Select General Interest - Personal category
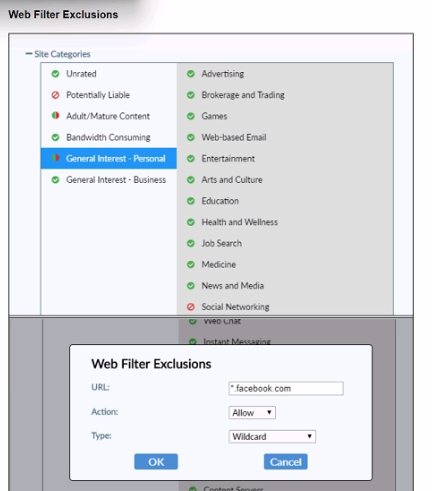 (x=109, y=158)
